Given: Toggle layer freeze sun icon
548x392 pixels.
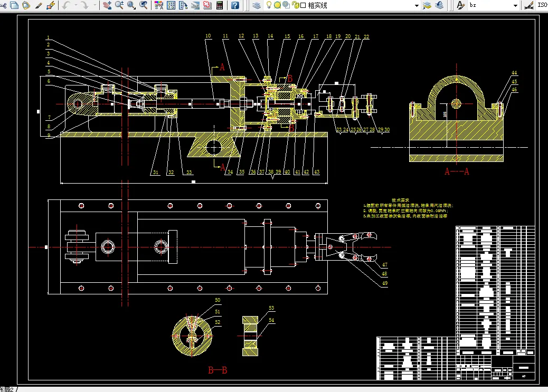Looking at the screenshot, I should click(x=277, y=5).
